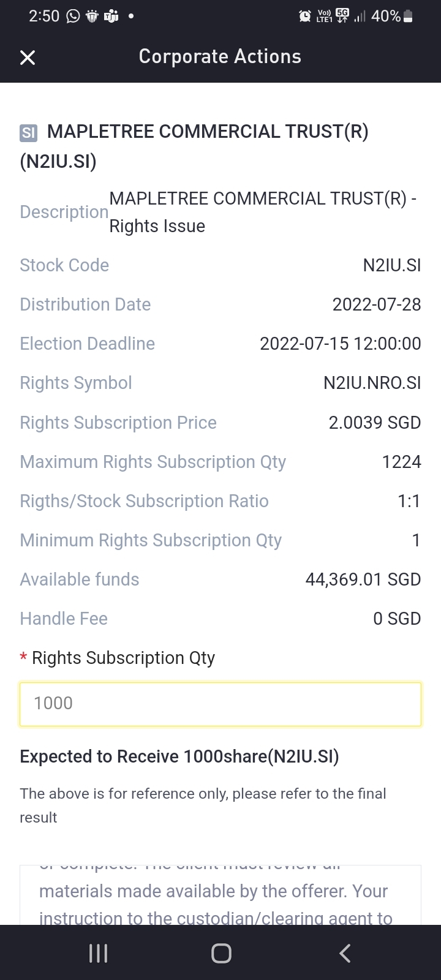The height and width of the screenshot is (980, 441).
Task: Tap the maximum quantity value 1224
Action: pyautogui.click(x=401, y=462)
